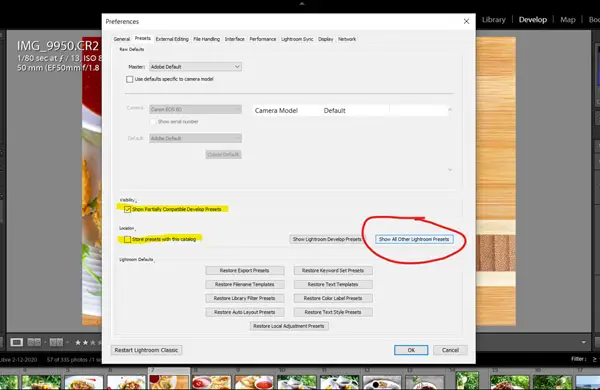Viewport: 600px width, 390px height.
Task: Switch to the General tab
Action: click(122, 39)
